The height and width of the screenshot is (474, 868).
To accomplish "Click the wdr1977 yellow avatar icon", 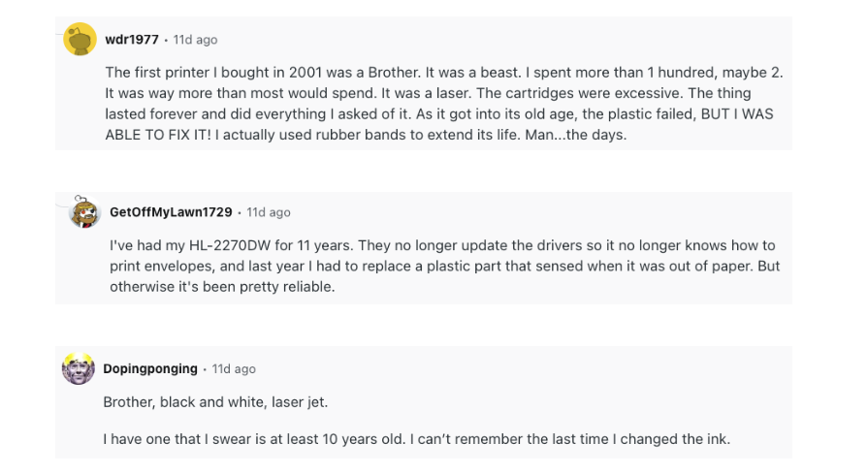I will click(x=80, y=40).
